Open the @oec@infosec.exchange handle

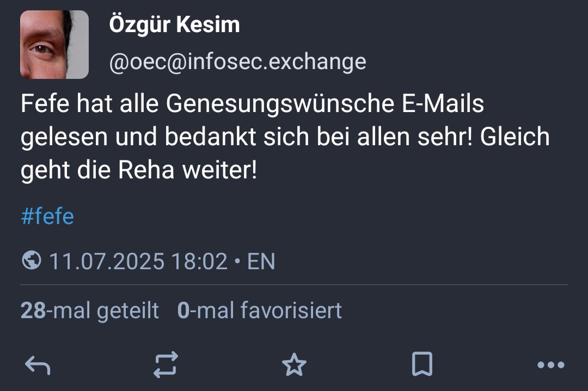237,62
